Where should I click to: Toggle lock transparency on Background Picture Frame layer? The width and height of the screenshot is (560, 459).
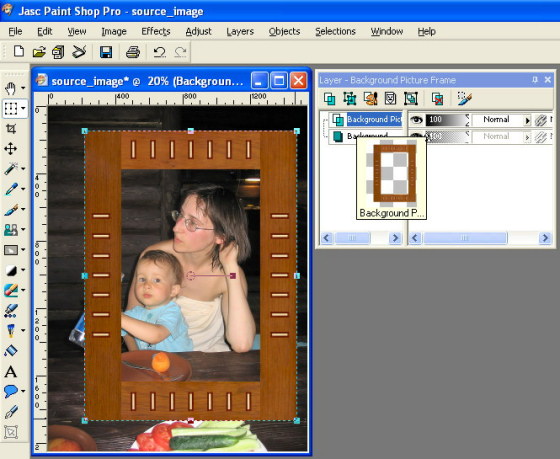point(541,120)
